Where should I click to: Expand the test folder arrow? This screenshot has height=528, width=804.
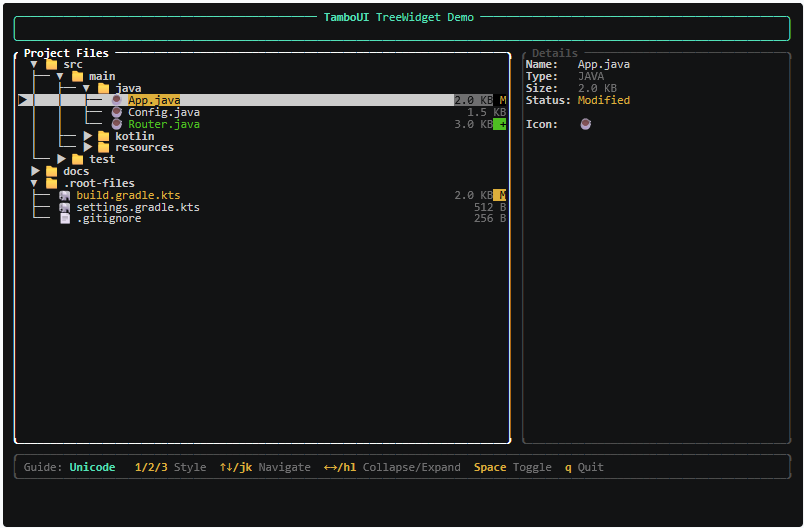tap(62, 159)
